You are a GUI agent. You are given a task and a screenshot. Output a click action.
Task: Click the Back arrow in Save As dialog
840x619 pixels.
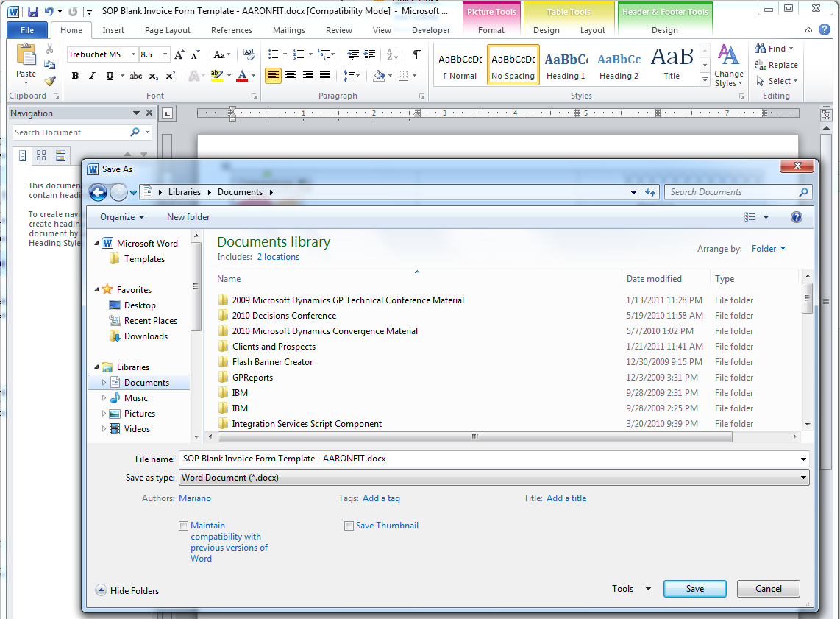click(x=98, y=192)
